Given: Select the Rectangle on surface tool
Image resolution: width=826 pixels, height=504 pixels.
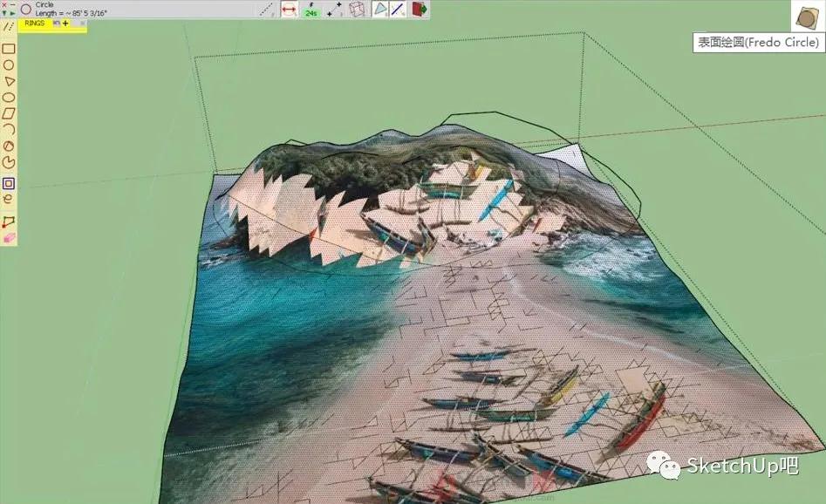Looking at the screenshot, I should [9, 49].
